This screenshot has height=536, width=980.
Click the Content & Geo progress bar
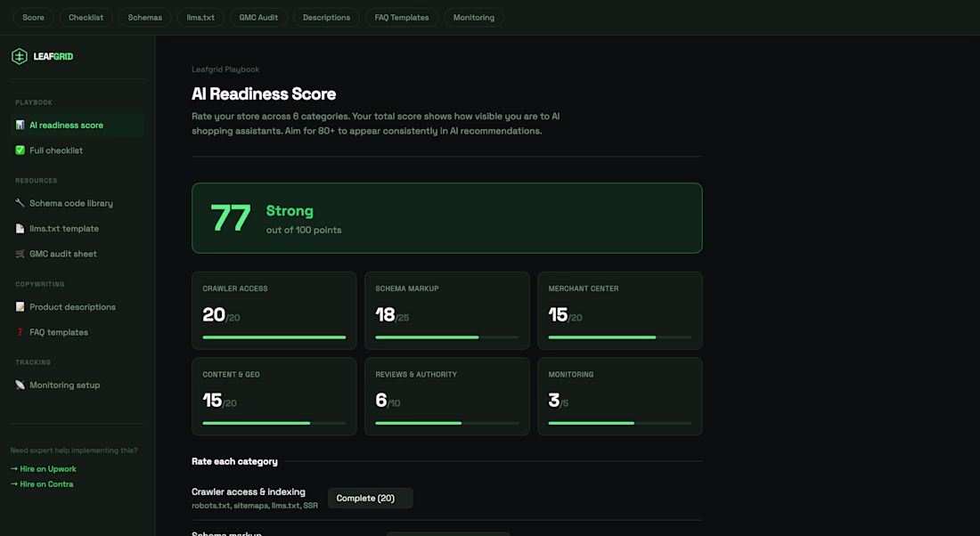[x=274, y=423]
